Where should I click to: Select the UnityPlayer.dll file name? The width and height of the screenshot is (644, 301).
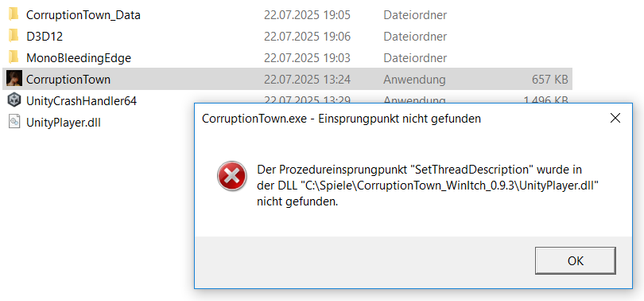tap(64, 122)
